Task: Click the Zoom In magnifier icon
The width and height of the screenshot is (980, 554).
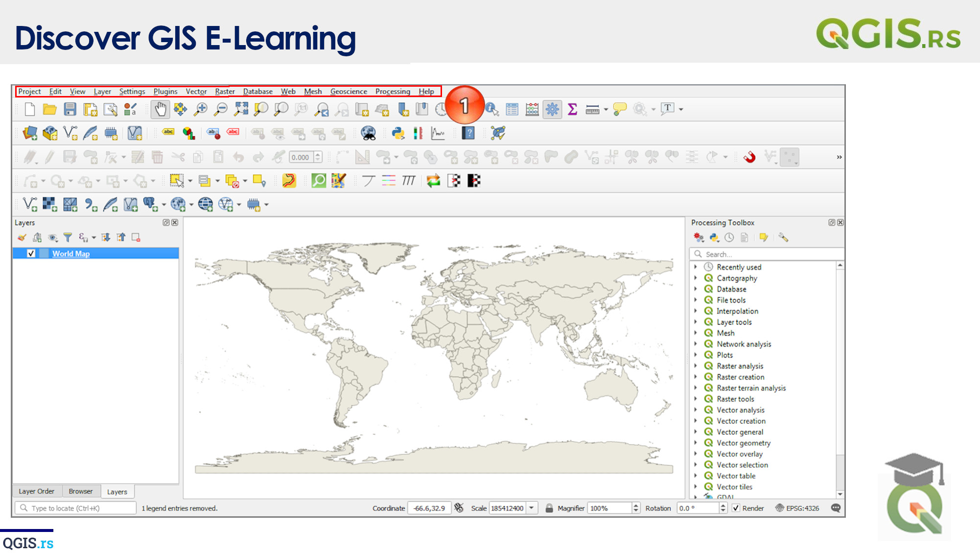Action: pyautogui.click(x=200, y=109)
